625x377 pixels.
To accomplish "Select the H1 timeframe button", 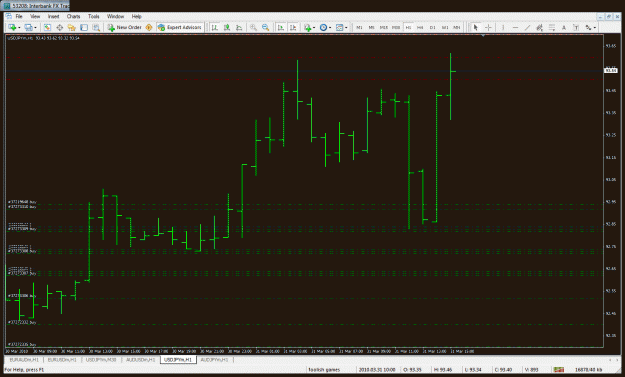I will pyautogui.click(x=408, y=27).
